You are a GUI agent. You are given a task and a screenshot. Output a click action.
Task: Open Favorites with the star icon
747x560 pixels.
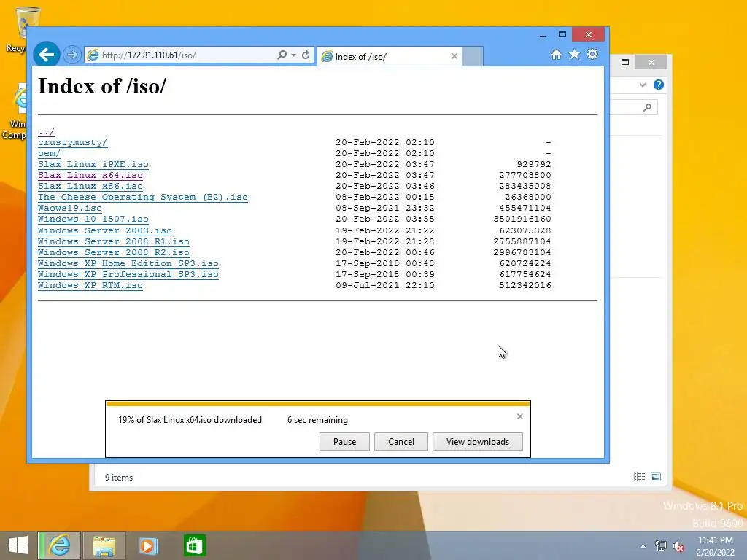tap(574, 54)
